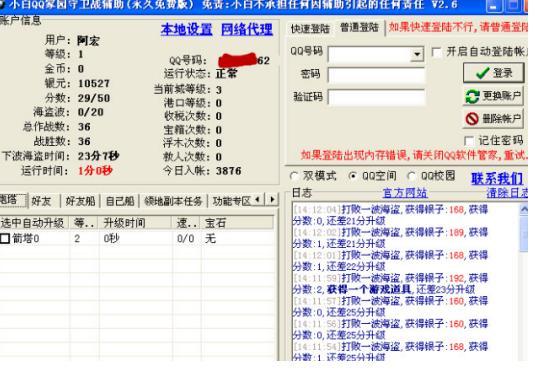Click the 验证码 captcha field
Screen dimensions: 535x374
coord(376,98)
